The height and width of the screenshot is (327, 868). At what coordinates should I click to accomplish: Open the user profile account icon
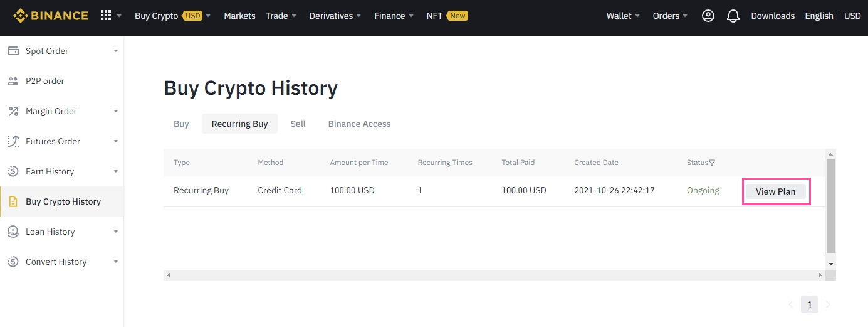coord(708,16)
